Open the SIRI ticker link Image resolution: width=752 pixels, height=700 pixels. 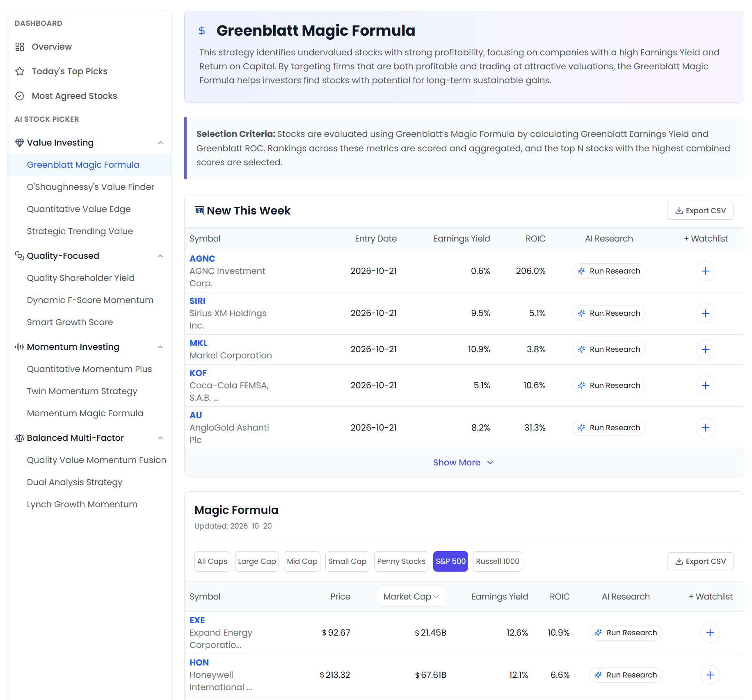point(197,301)
